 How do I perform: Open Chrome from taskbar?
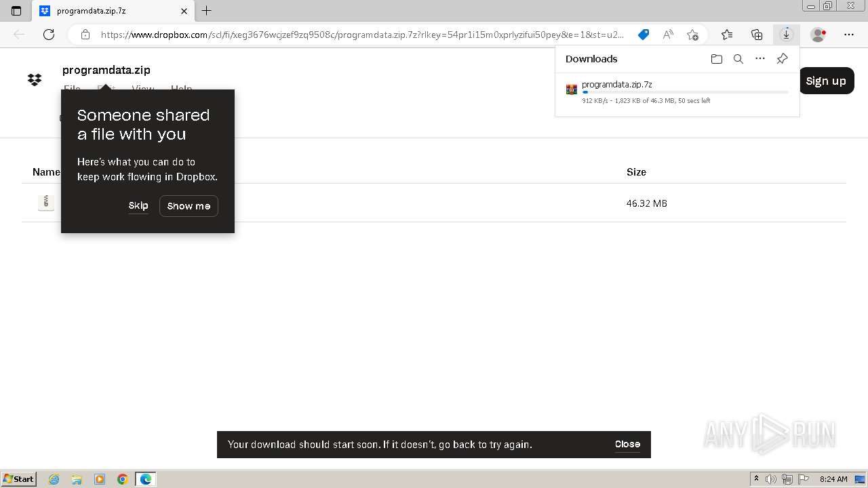123,479
